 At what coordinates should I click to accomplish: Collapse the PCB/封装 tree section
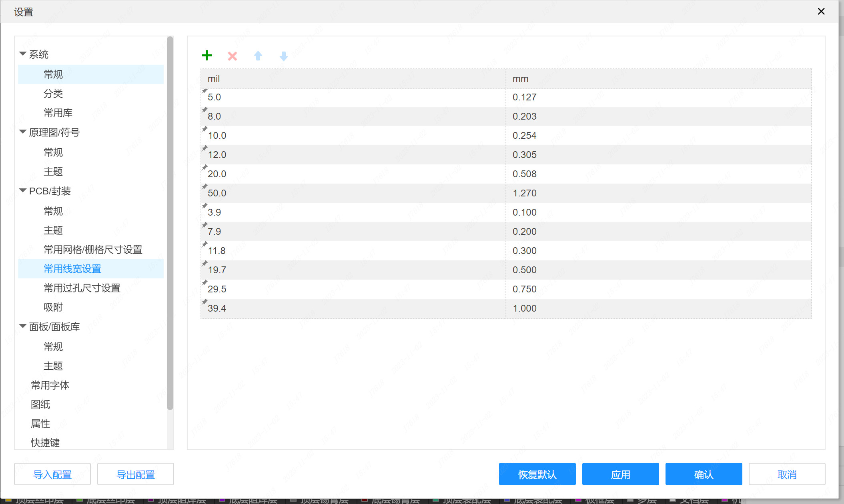click(23, 190)
